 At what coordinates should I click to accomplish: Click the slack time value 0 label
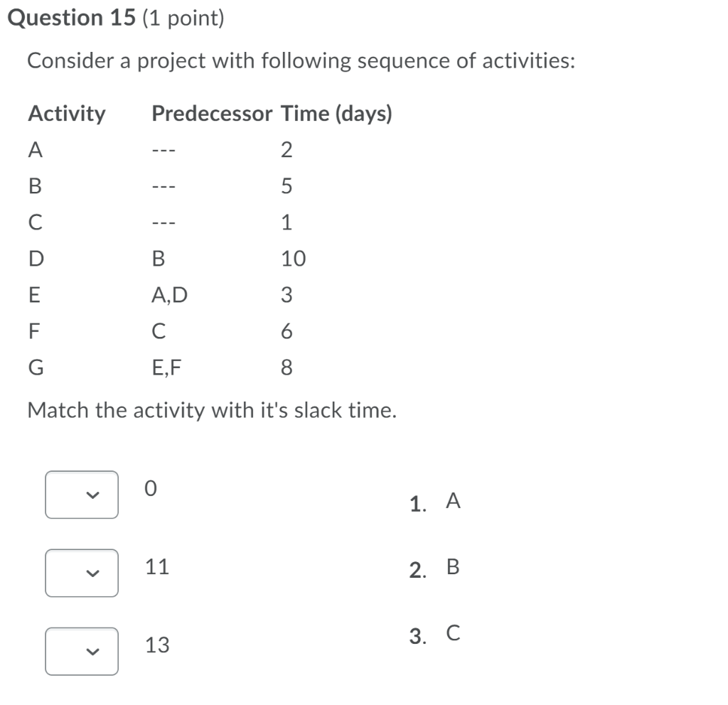pos(149,488)
